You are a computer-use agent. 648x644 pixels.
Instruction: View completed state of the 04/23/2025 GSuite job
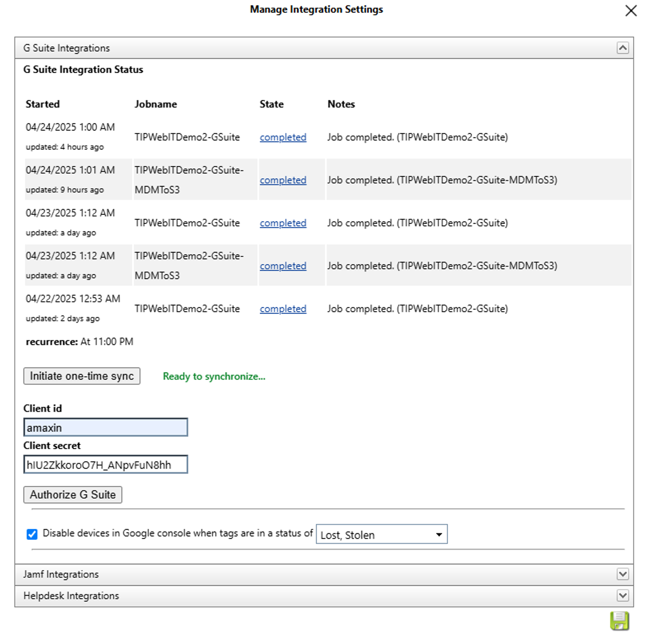click(x=282, y=223)
